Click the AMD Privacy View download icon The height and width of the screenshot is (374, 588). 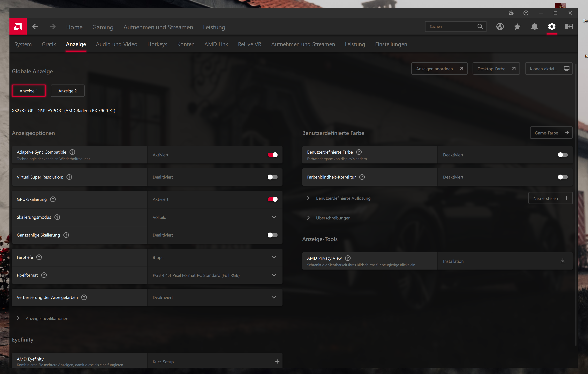563,261
